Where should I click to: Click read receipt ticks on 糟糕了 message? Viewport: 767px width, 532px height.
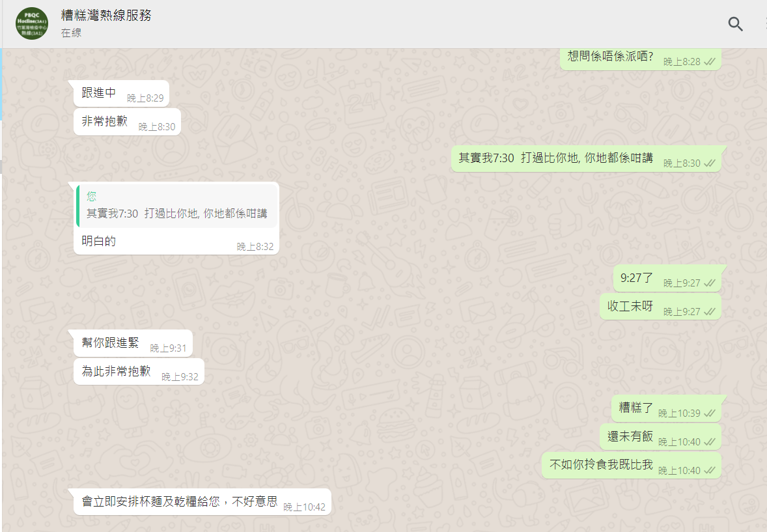(709, 413)
